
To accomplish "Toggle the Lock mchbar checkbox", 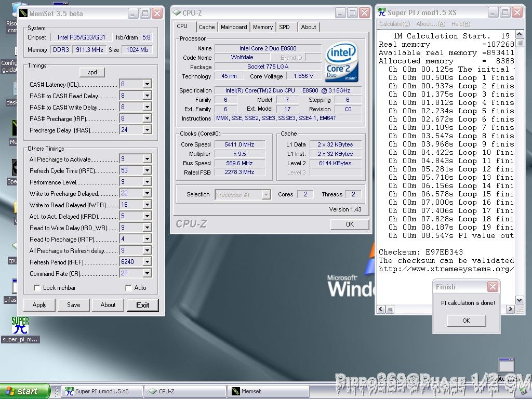I will pyautogui.click(x=37, y=288).
